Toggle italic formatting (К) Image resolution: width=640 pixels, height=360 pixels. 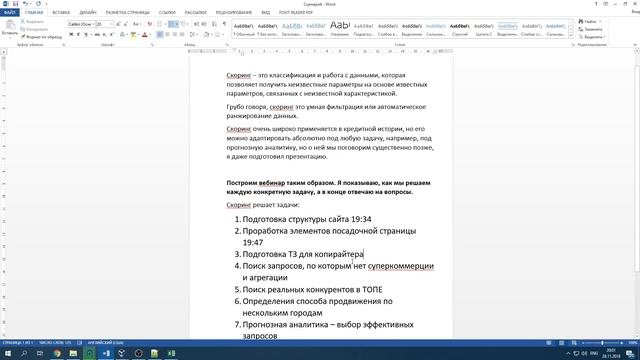point(78,34)
